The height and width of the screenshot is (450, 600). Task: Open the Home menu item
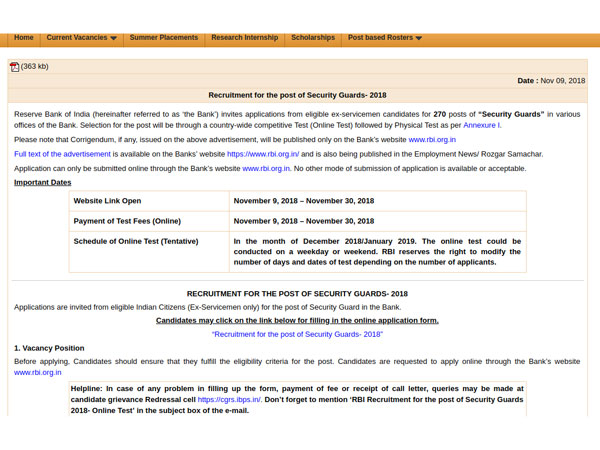[24, 38]
